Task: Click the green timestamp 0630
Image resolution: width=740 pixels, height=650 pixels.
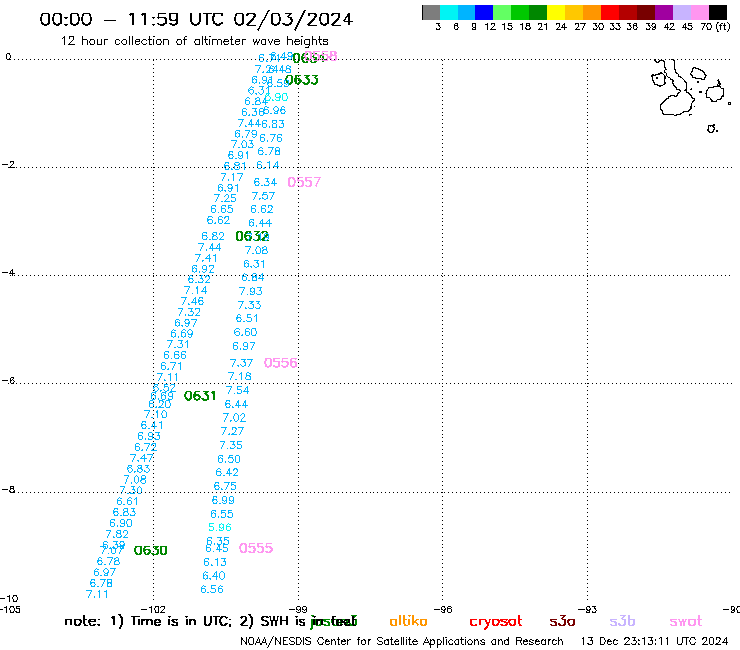Action: 151,550
